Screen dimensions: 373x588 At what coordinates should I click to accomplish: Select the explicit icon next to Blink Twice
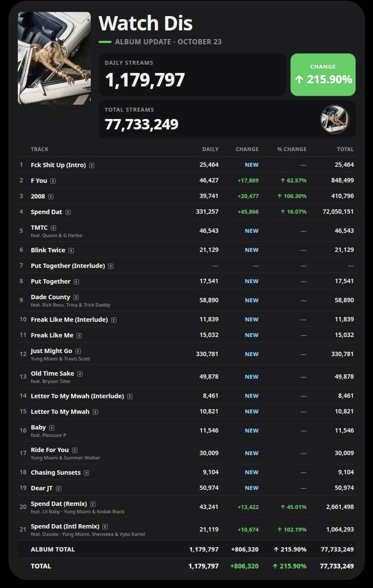coord(71,250)
